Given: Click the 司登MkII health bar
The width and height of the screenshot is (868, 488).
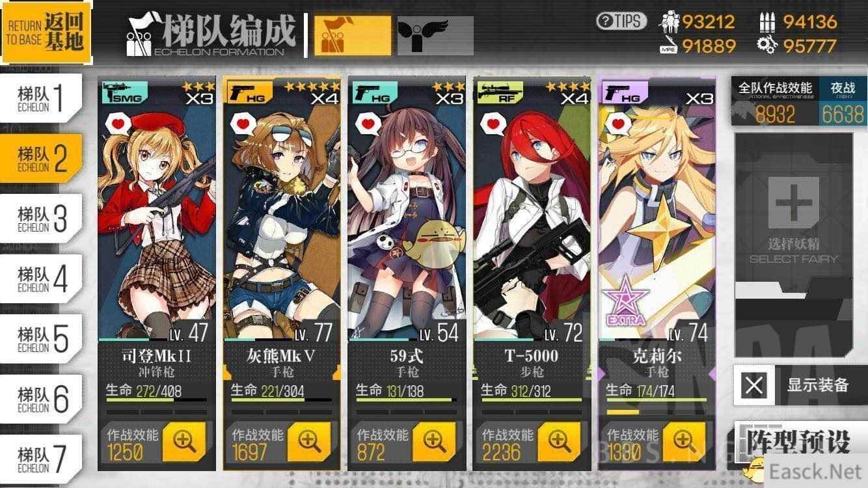Looking at the screenshot, I should pyautogui.click(x=156, y=400).
